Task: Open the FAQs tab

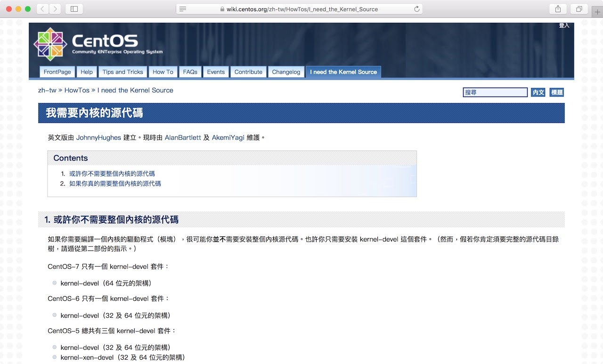Action: [190, 72]
